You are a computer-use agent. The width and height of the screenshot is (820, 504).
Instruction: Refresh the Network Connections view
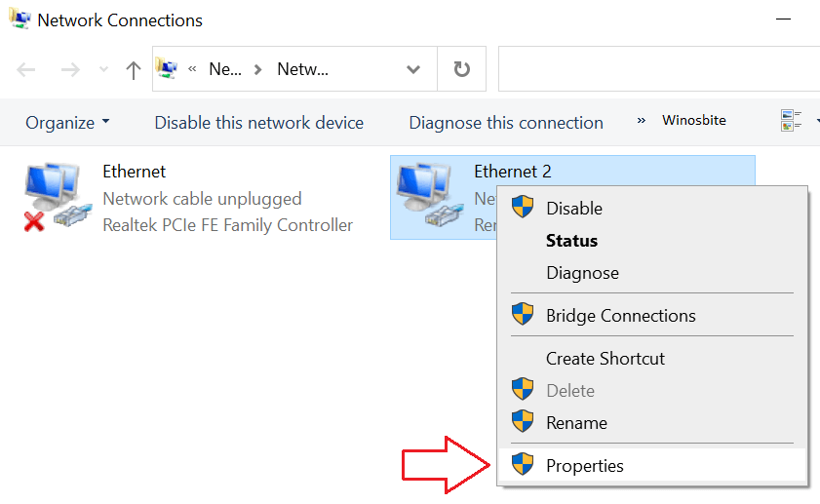(462, 70)
